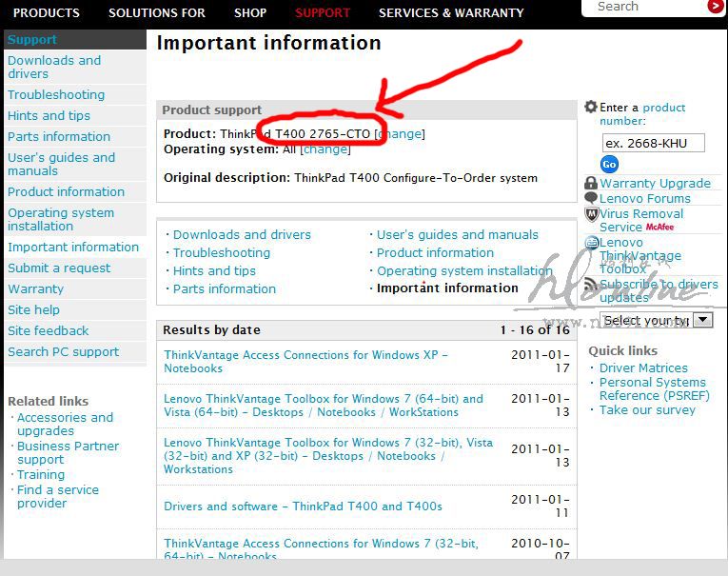728x576 pixels.
Task: Open Downloads and drivers in left sidebar
Action: click(x=54, y=67)
